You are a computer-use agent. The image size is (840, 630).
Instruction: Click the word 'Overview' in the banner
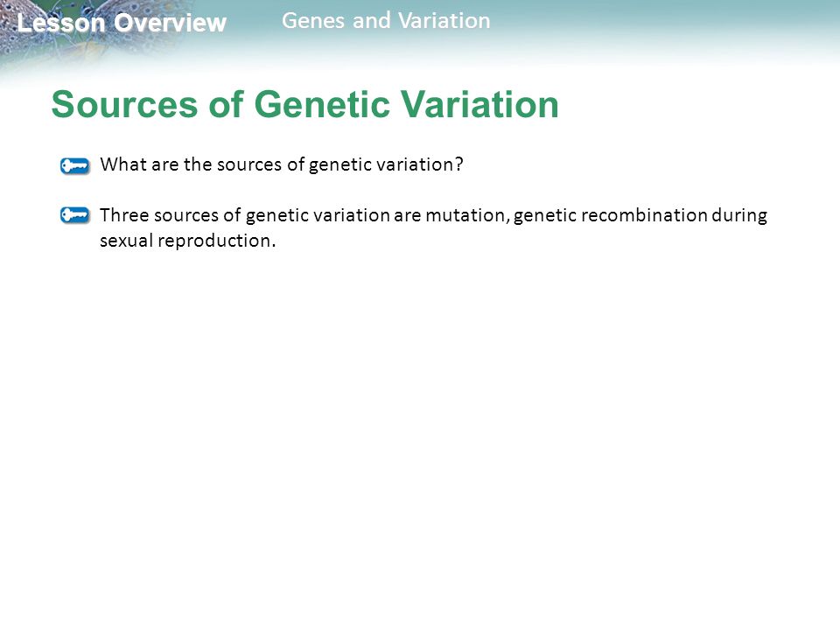[x=171, y=23]
